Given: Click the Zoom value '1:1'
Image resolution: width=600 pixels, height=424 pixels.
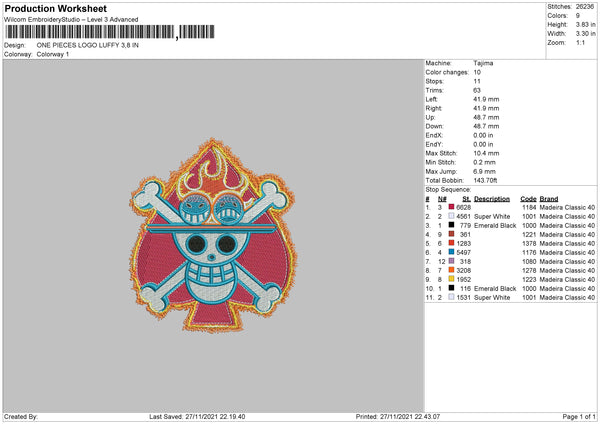Looking at the screenshot, I should pyautogui.click(x=580, y=42).
